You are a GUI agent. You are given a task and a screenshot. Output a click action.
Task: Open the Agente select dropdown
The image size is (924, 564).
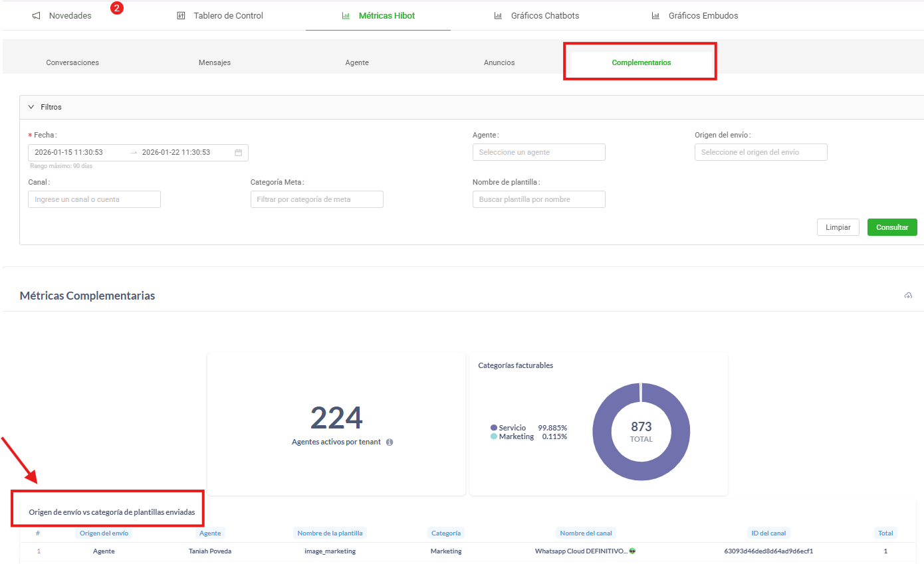[x=538, y=152]
